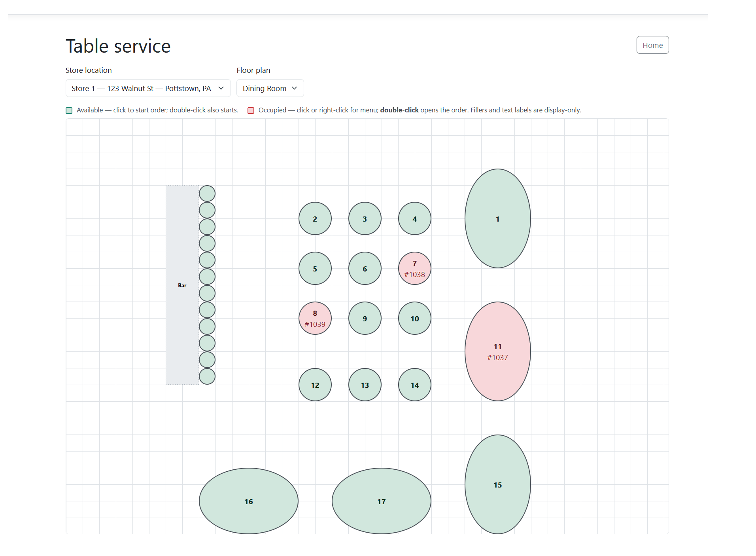Start order on table 12
Viewport: 756px width, 556px height.
click(315, 385)
